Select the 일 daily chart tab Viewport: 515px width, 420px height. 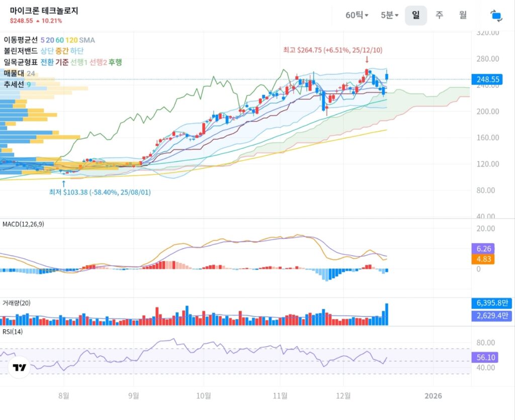pyautogui.click(x=416, y=15)
